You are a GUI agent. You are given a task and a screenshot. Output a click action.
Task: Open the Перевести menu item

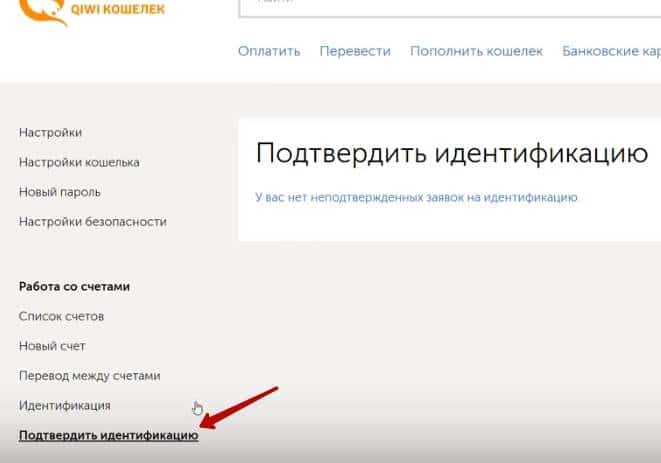tap(355, 51)
